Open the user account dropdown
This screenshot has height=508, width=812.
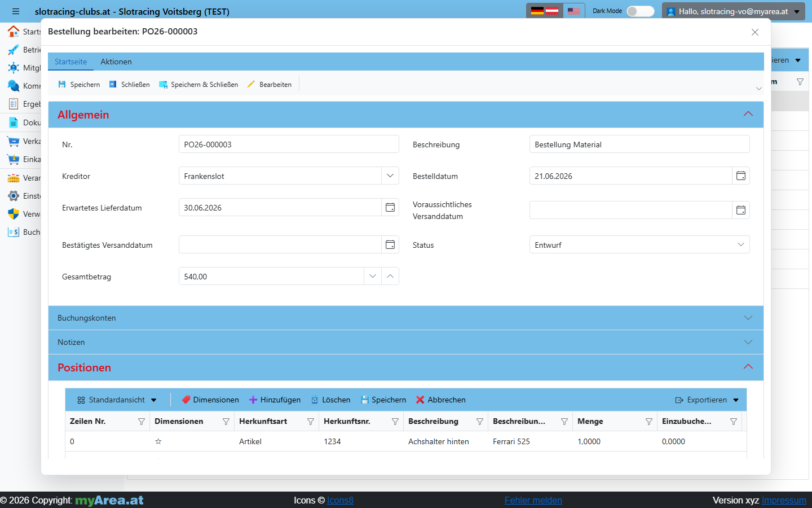point(734,11)
